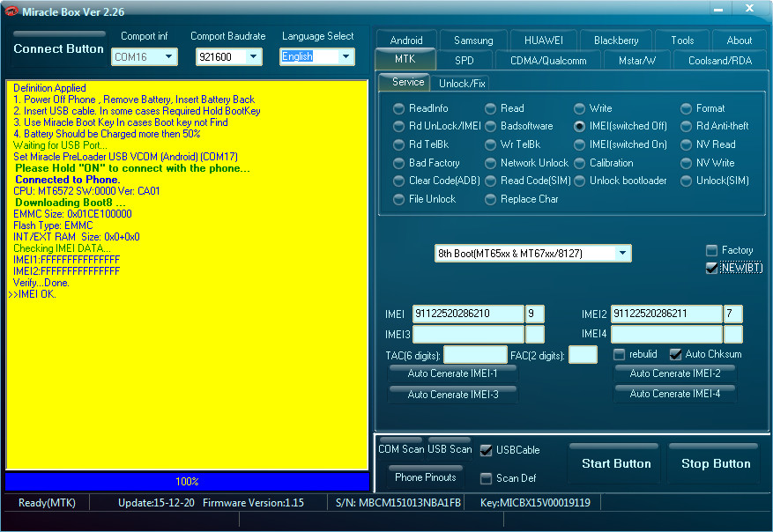Select NV Read radio option

point(708,144)
